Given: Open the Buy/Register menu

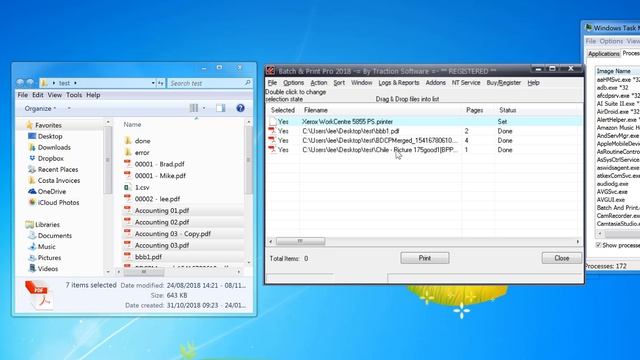Looking at the screenshot, I should 504,82.
